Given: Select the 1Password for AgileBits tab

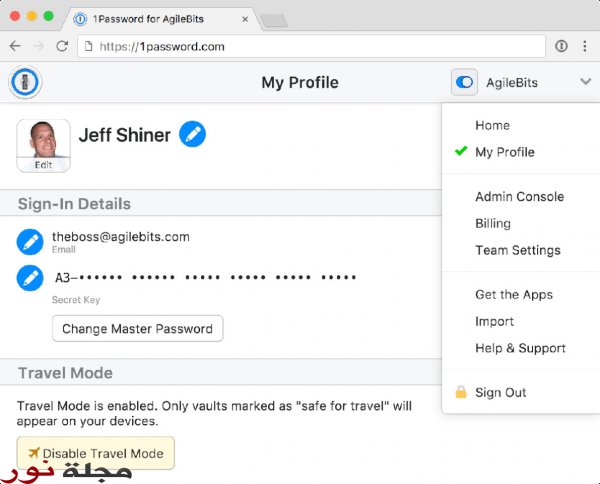Looking at the screenshot, I should coord(161,19).
